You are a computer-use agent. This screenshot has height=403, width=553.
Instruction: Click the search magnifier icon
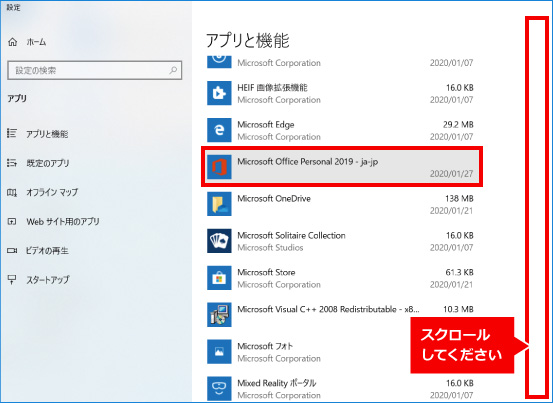173,70
